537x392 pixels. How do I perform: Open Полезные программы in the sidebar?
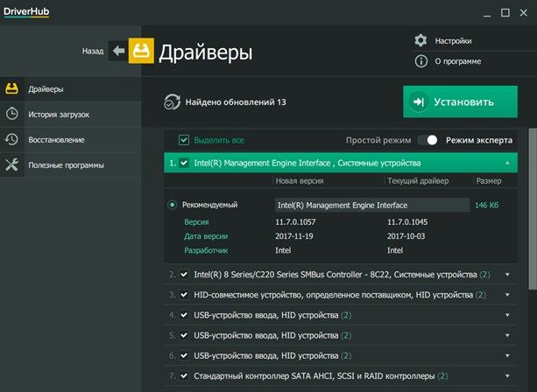[71, 164]
